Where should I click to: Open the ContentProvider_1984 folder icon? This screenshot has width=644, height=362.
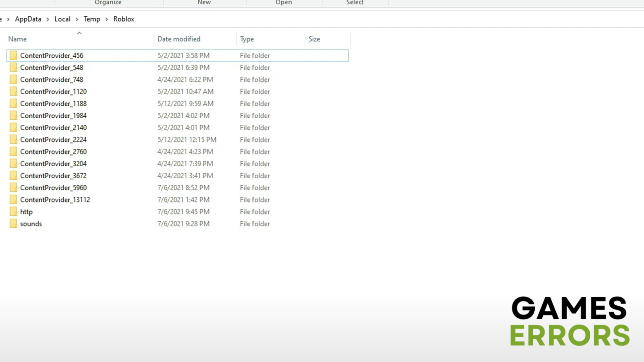14,115
